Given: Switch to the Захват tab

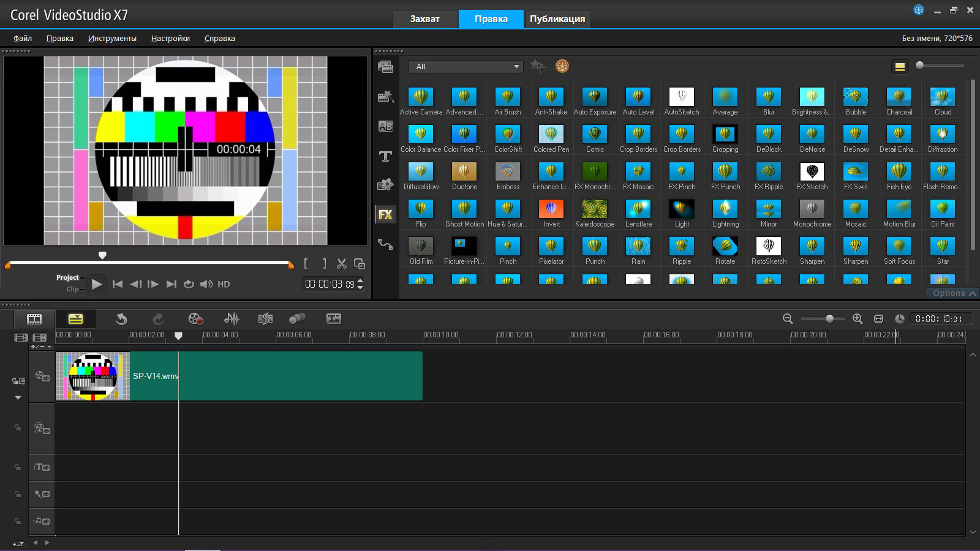Looking at the screenshot, I should click(424, 19).
